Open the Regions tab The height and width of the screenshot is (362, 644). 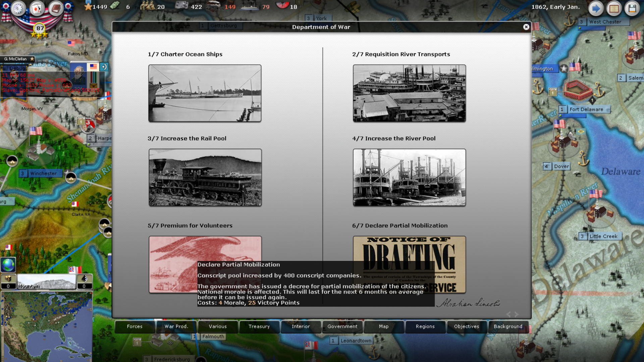[425, 326]
